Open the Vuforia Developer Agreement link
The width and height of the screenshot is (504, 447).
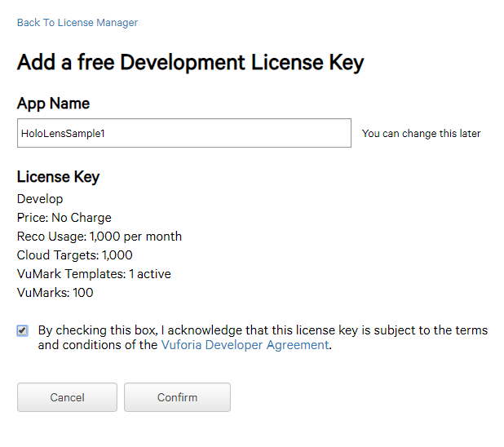[x=244, y=345]
